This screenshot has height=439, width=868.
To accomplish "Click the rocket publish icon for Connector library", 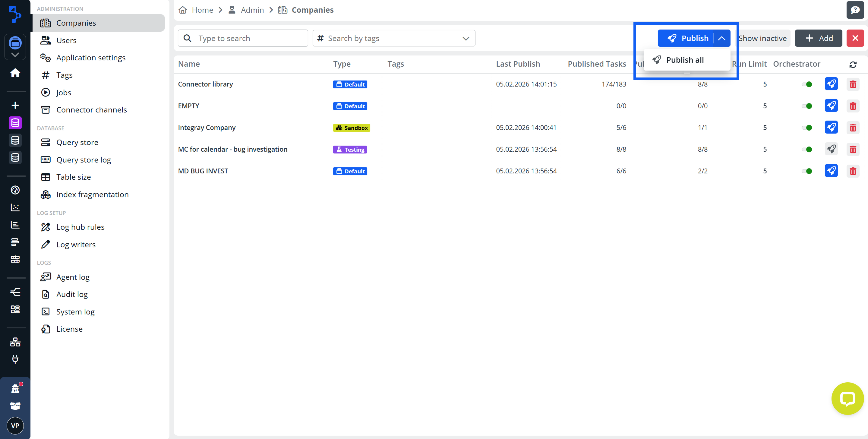I will (x=831, y=84).
